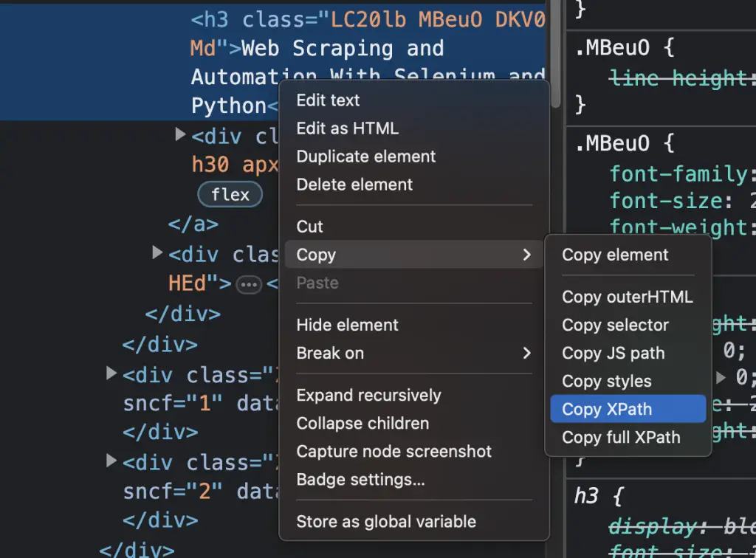
Task: Select Store as global variable
Action: (386, 521)
